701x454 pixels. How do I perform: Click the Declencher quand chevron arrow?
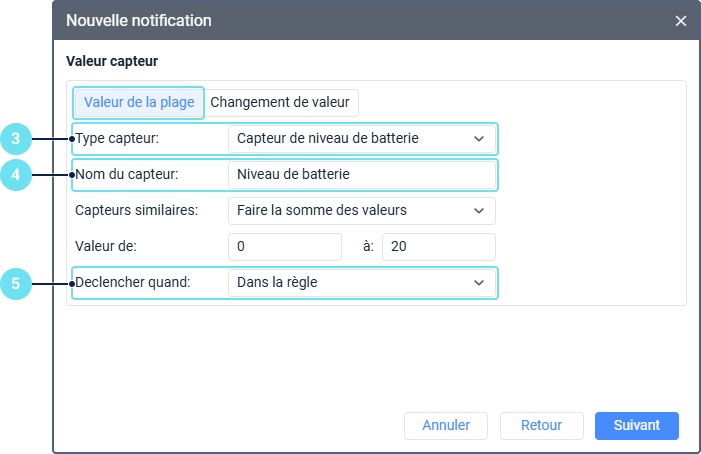coord(479,284)
